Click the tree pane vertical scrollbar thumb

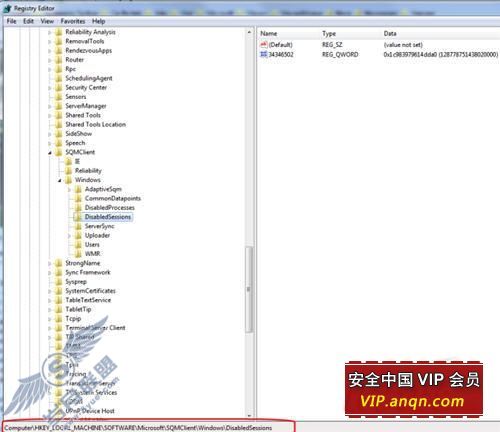tap(248, 289)
